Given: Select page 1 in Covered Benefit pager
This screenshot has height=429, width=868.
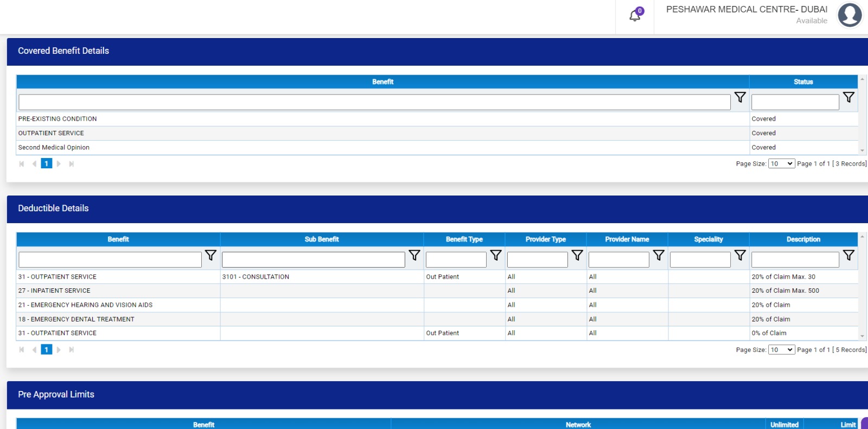Looking at the screenshot, I should coord(47,163).
